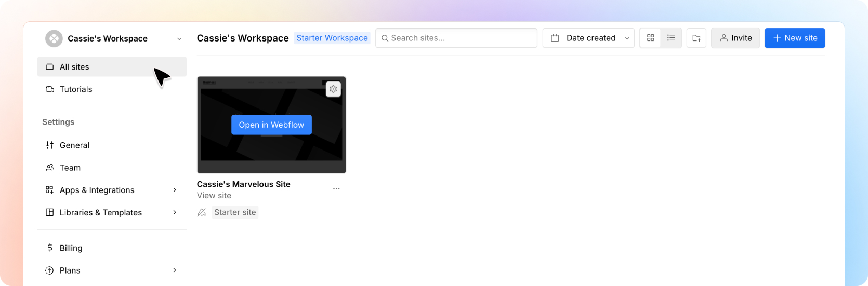The image size is (868, 286).
Task: Click the Cassie's Workspace page heading
Action: [x=243, y=38]
